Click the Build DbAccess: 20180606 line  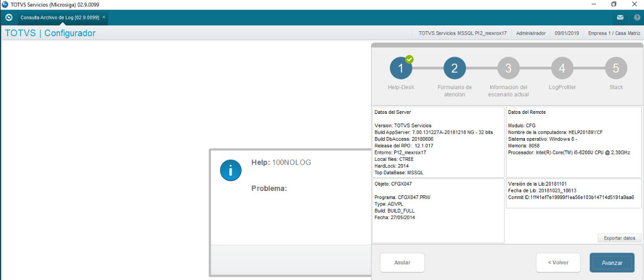pos(403,139)
